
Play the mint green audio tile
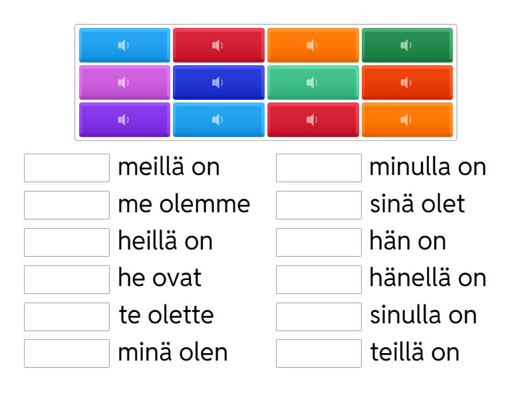pyautogui.click(x=313, y=82)
